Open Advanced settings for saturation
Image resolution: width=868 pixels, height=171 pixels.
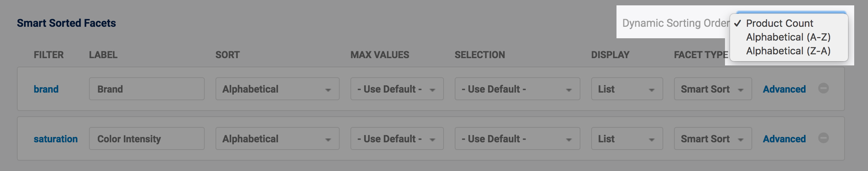(x=784, y=139)
